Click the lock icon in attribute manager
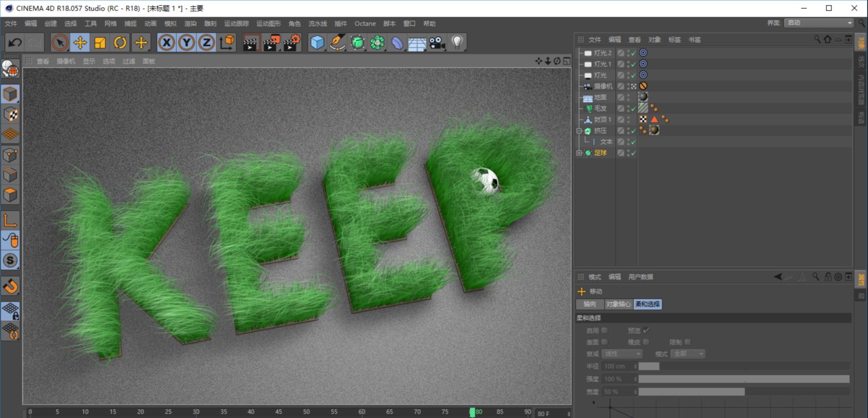This screenshot has height=418, width=868. click(x=828, y=277)
